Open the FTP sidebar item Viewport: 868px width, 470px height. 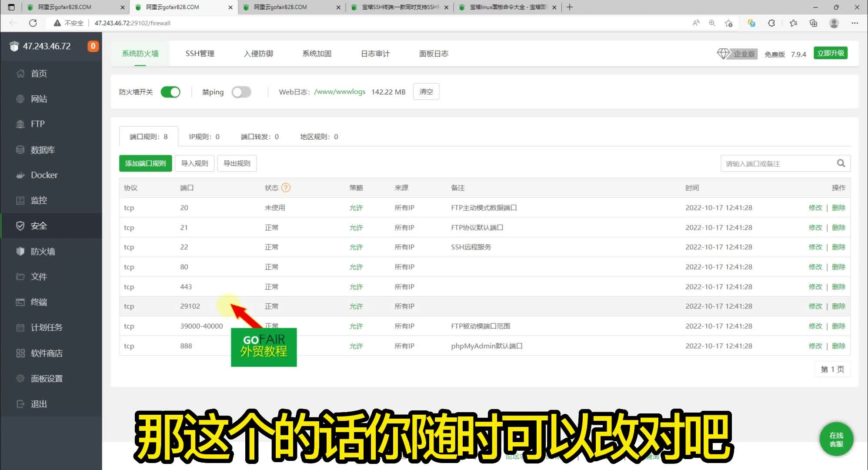(x=51, y=124)
